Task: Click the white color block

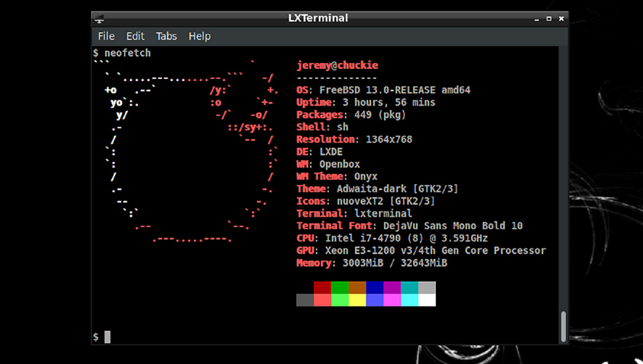Action: [x=427, y=300]
